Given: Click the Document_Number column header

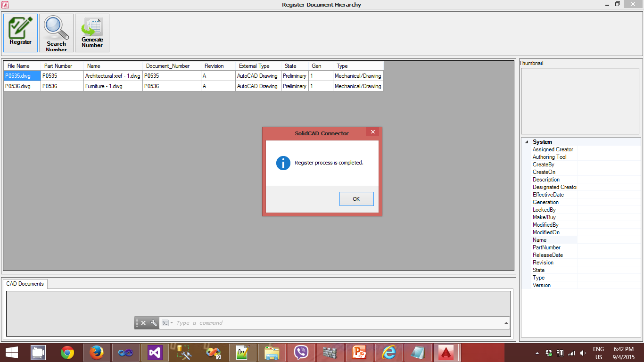Looking at the screenshot, I should point(168,66).
